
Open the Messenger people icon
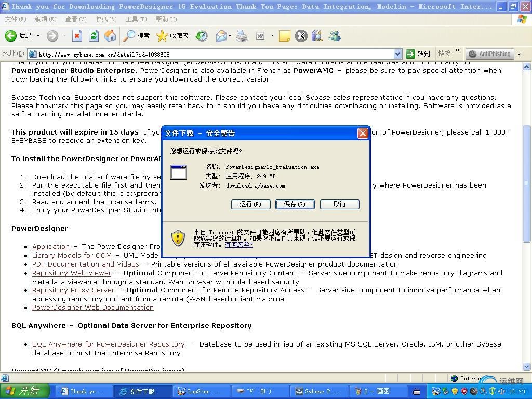[x=335, y=36]
